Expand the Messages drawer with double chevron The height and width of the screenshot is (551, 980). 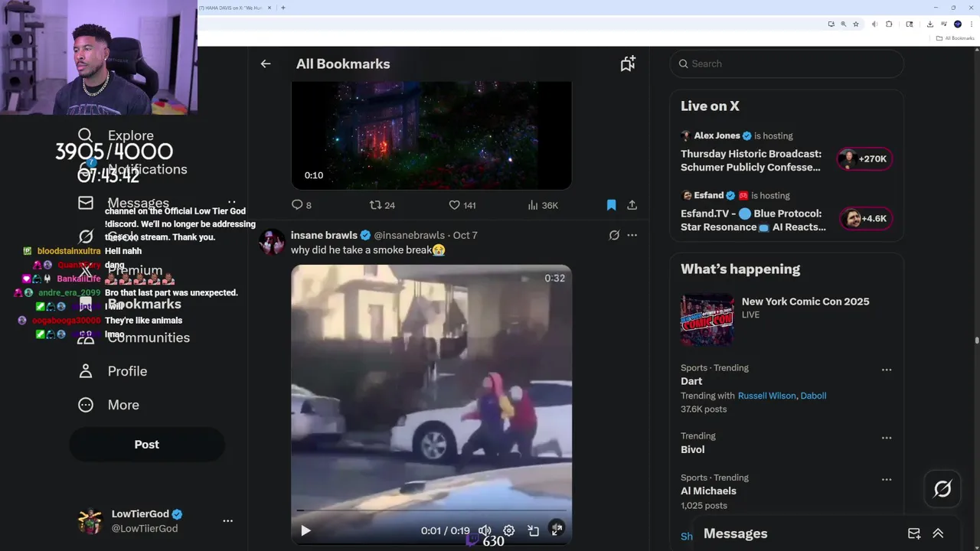pyautogui.click(x=938, y=533)
